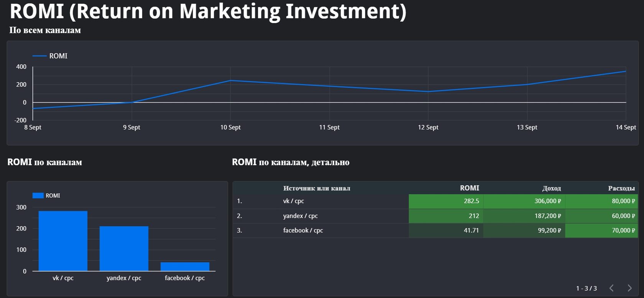Image resolution: width=644 pixels, height=298 pixels.
Task: Click the 9 Sept axis label
Action: 131,127
